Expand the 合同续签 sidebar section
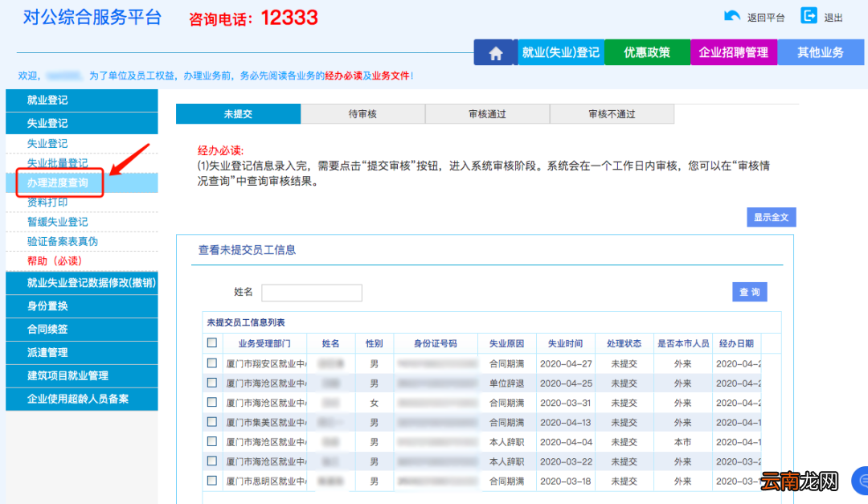This screenshot has width=868, height=504. [x=82, y=329]
